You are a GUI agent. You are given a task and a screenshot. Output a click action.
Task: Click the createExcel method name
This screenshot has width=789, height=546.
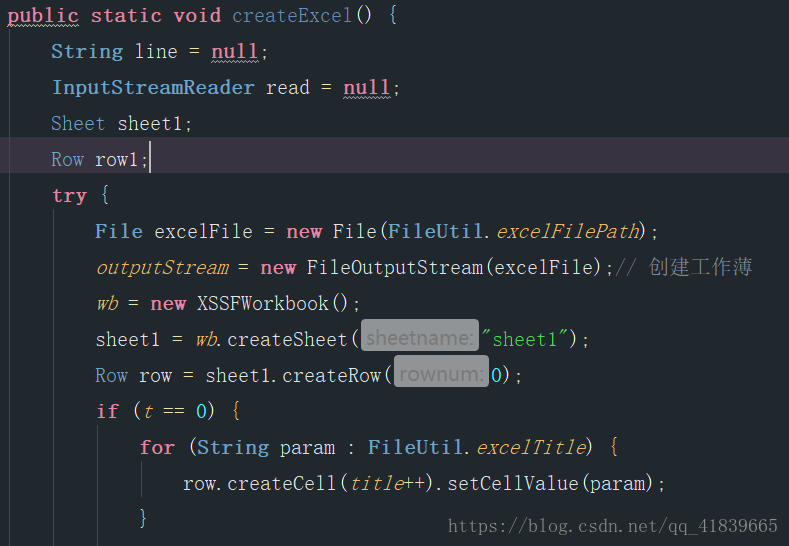pyautogui.click(x=292, y=16)
